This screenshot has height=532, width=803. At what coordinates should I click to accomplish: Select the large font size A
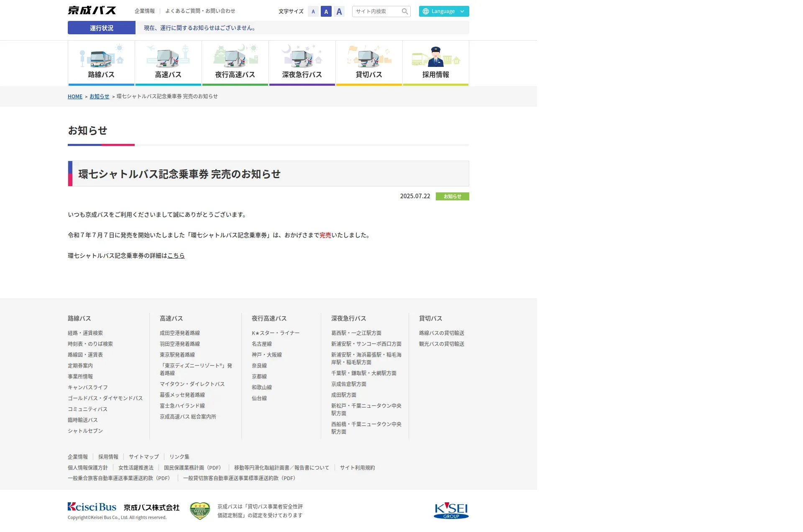point(339,11)
